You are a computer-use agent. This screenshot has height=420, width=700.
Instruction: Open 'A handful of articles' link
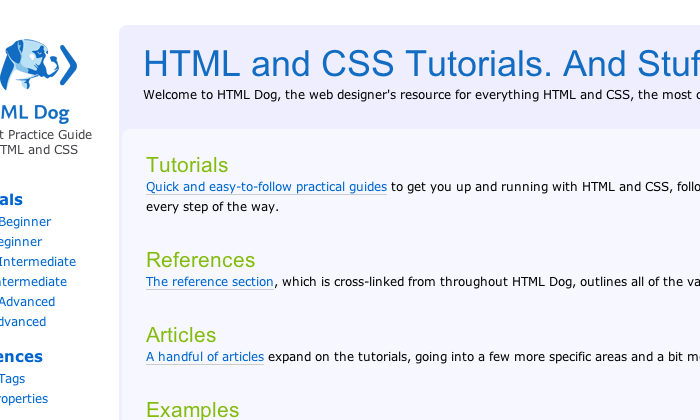point(205,357)
